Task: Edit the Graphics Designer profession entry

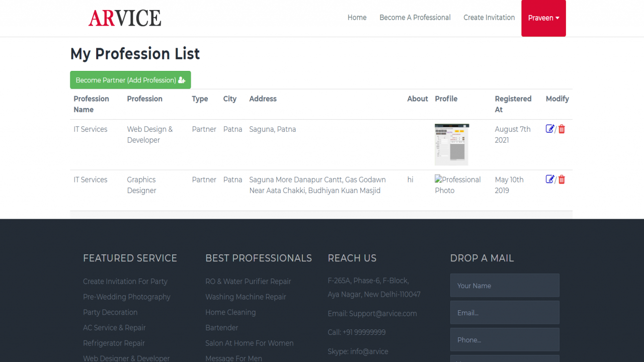Action: [550, 179]
